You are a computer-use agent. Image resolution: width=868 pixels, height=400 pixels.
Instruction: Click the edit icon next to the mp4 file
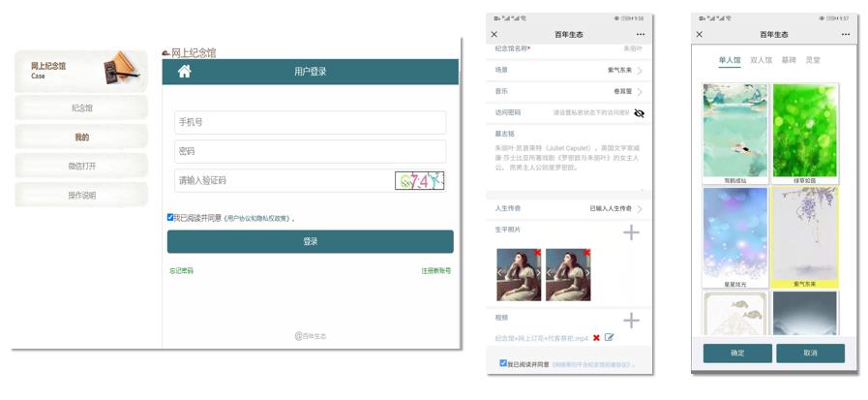610,338
